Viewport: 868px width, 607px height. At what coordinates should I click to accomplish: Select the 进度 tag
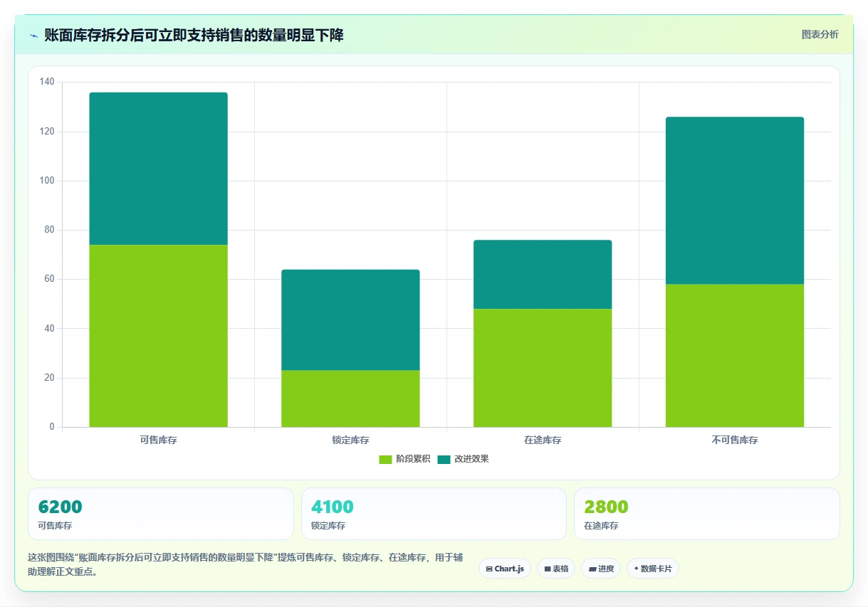click(x=601, y=569)
